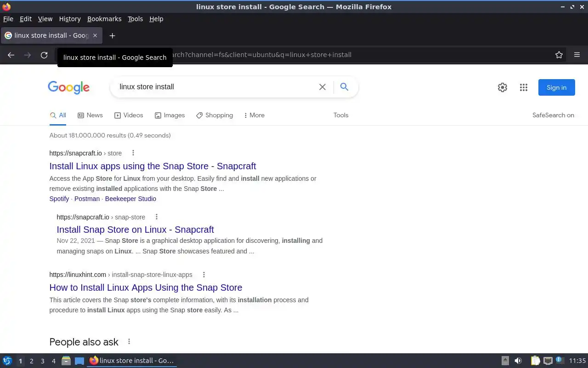
Task: Follow the Spotify sitelink
Action: [x=59, y=199]
